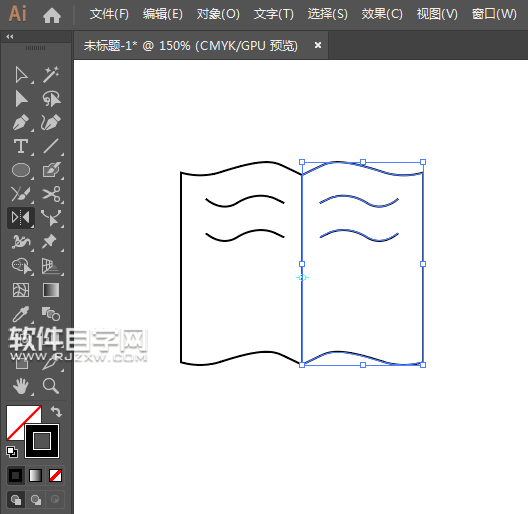Select the Hand tool
The image size is (528, 514).
21,386
